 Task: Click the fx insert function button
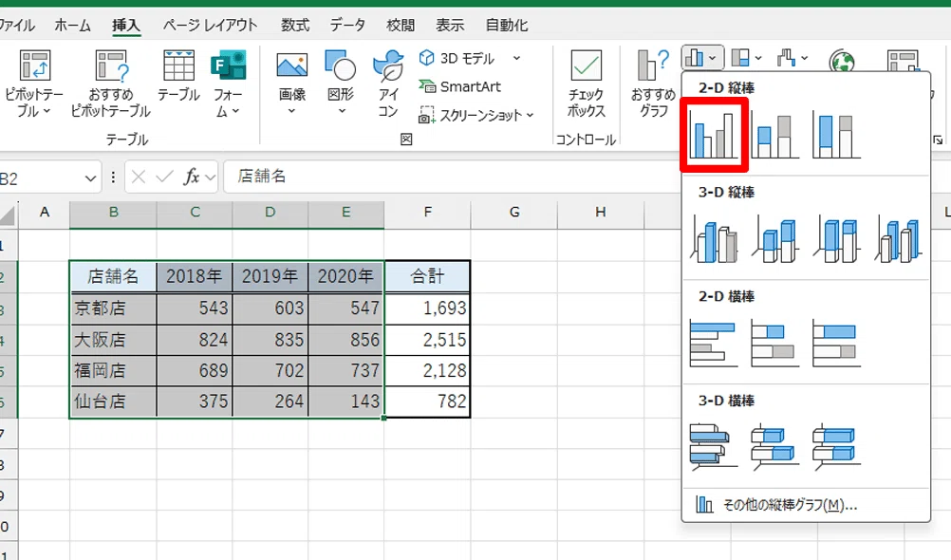point(192,177)
